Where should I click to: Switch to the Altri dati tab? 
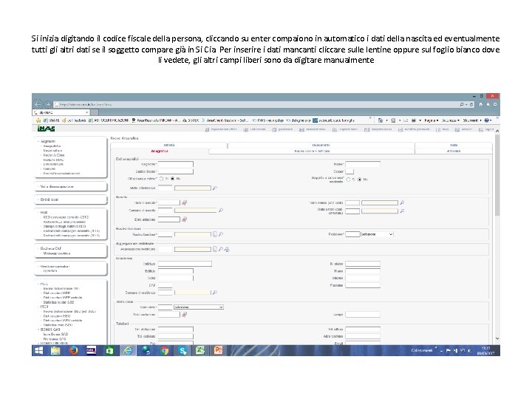(454, 151)
